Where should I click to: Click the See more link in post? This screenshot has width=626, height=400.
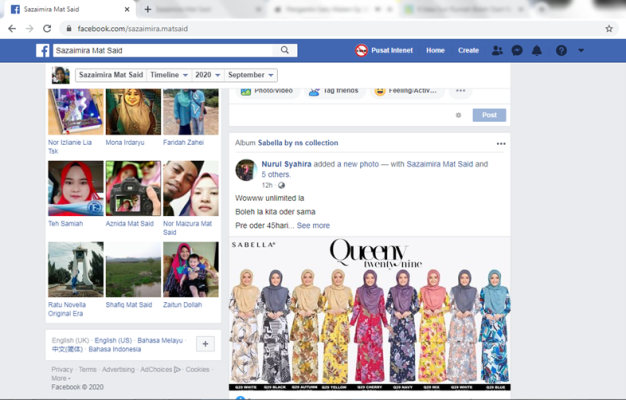[x=313, y=226]
